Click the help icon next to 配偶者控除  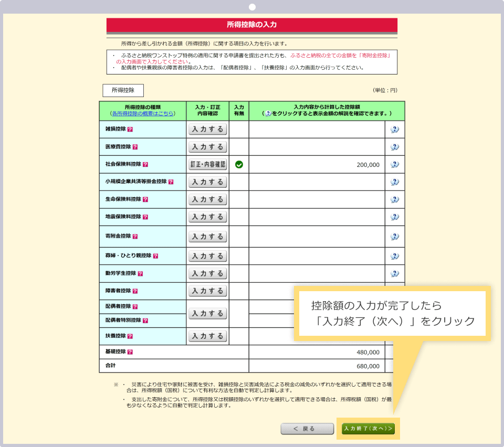tap(135, 307)
